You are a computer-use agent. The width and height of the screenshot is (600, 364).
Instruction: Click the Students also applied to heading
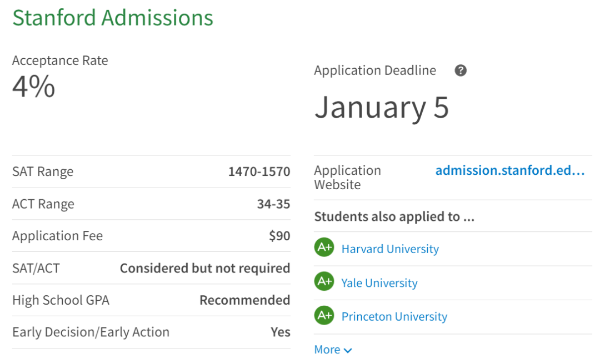[394, 216]
